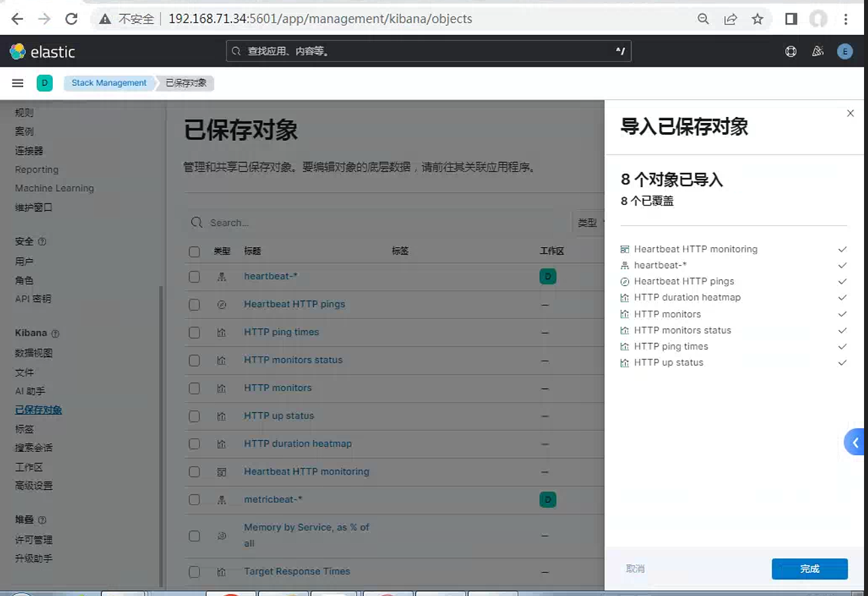Screen dimensions: 868x596
Task: Open the Target Response Times link
Action: point(297,572)
